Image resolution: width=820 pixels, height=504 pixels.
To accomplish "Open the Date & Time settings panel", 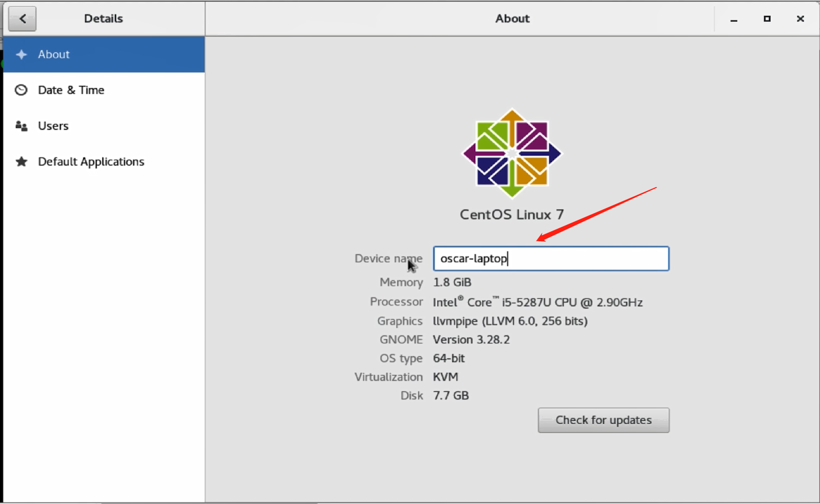I will pos(104,90).
